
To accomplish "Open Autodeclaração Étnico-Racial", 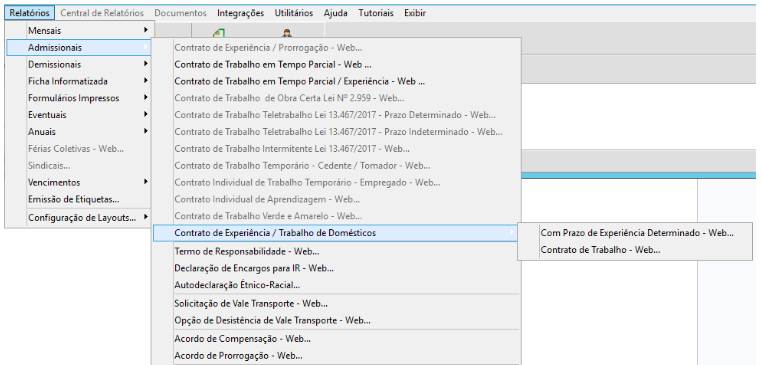I will tap(336, 285).
